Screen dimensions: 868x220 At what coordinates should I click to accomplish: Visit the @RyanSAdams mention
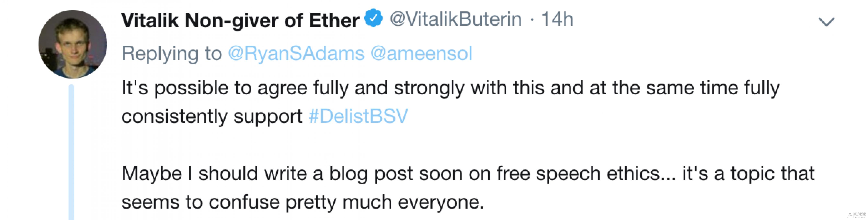pos(296,53)
